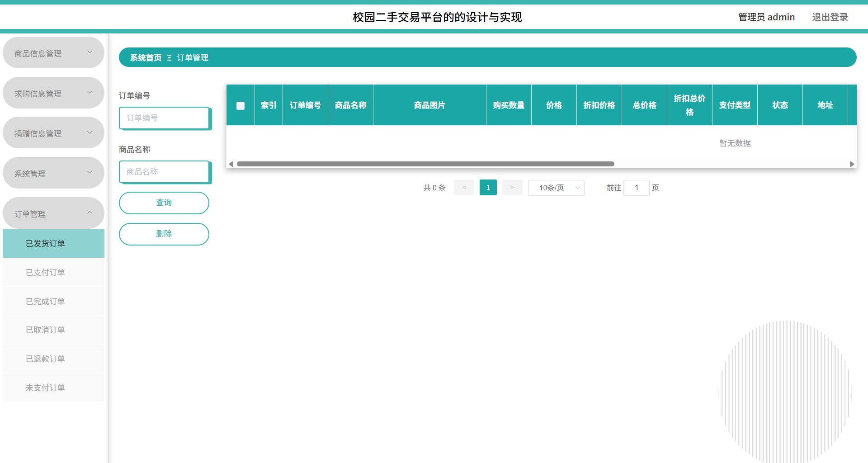Viewport: 868px width, 463px height.
Task: Open the 已完成订单 order list
Action: 53,301
